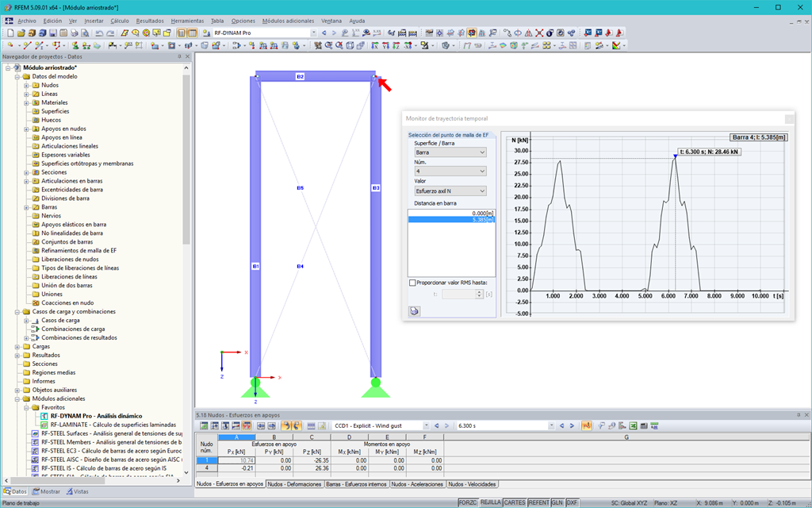Toggle the DXF status bar button
This screenshot has width=812, height=508.
[x=573, y=502]
